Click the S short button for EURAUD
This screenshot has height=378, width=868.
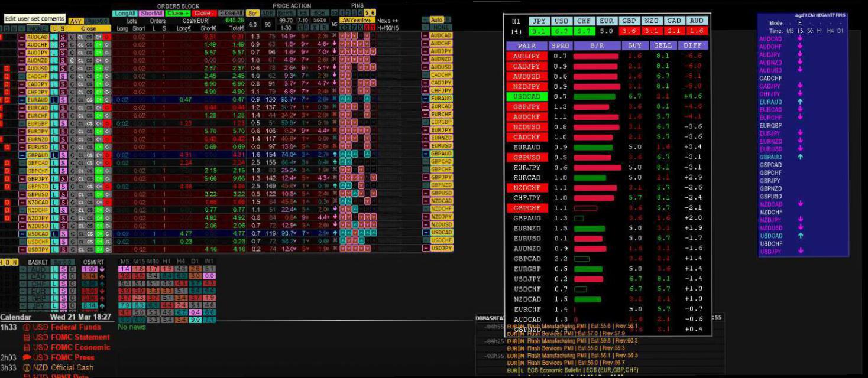pyautogui.click(x=63, y=100)
